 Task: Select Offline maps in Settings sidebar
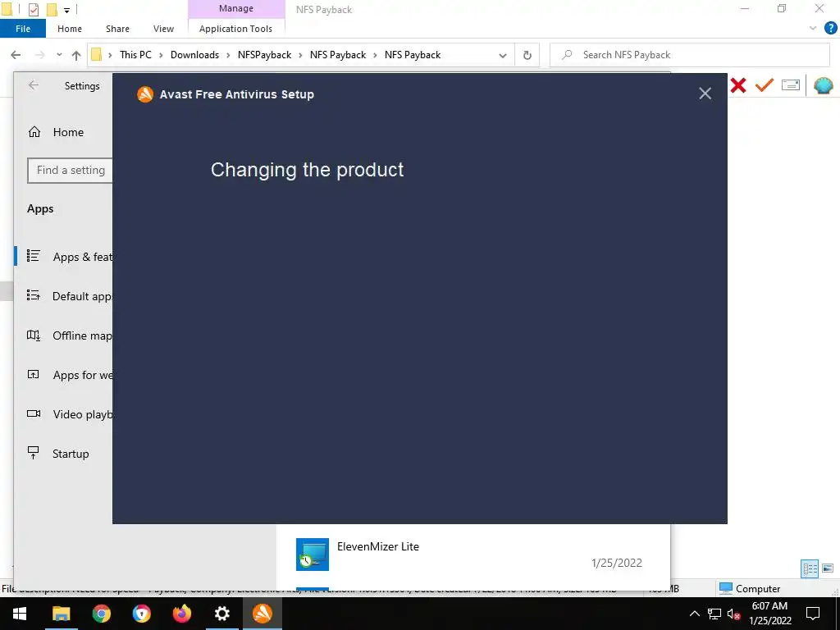[64, 336]
